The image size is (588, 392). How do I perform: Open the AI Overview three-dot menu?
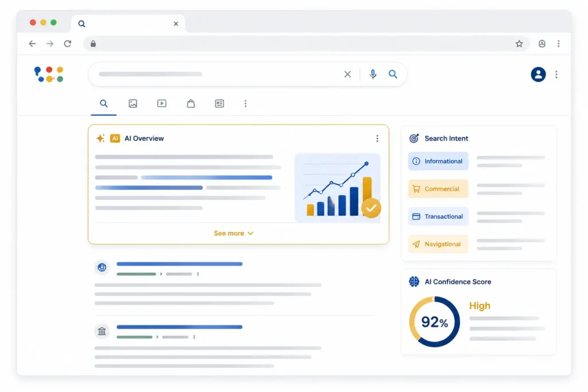click(377, 138)
